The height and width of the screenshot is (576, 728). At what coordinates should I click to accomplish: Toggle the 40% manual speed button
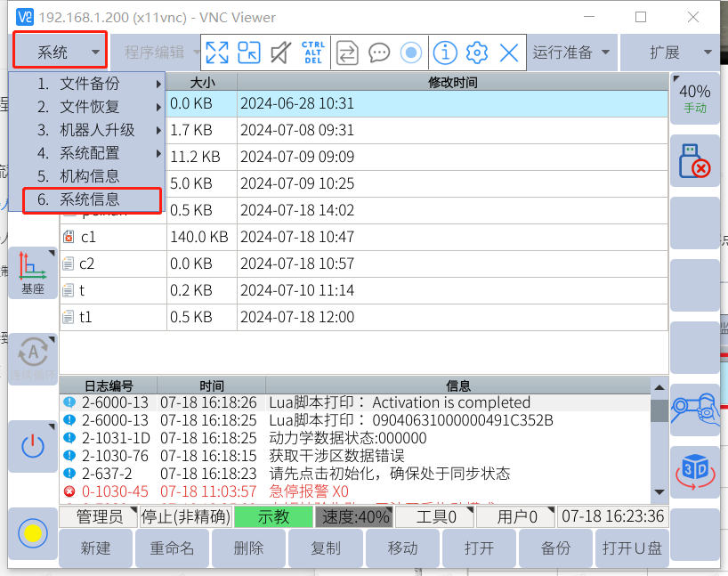pyautogui.click(x=694, y=97)
